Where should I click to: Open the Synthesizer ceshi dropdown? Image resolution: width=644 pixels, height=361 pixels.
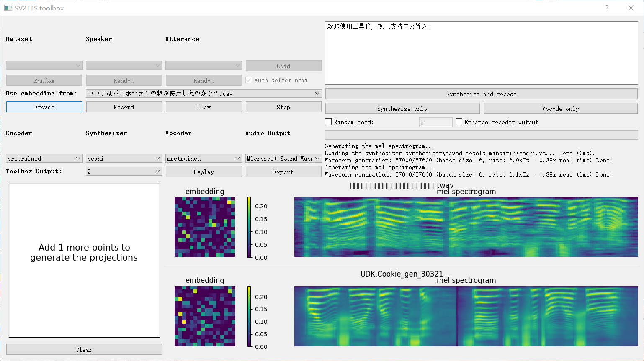tap(124, 159)
